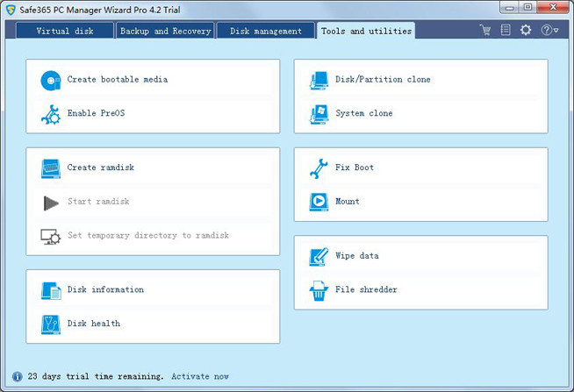The image size is (574, 392).
Task: Click the Activate now link
Action: click(x=200, y=376)
